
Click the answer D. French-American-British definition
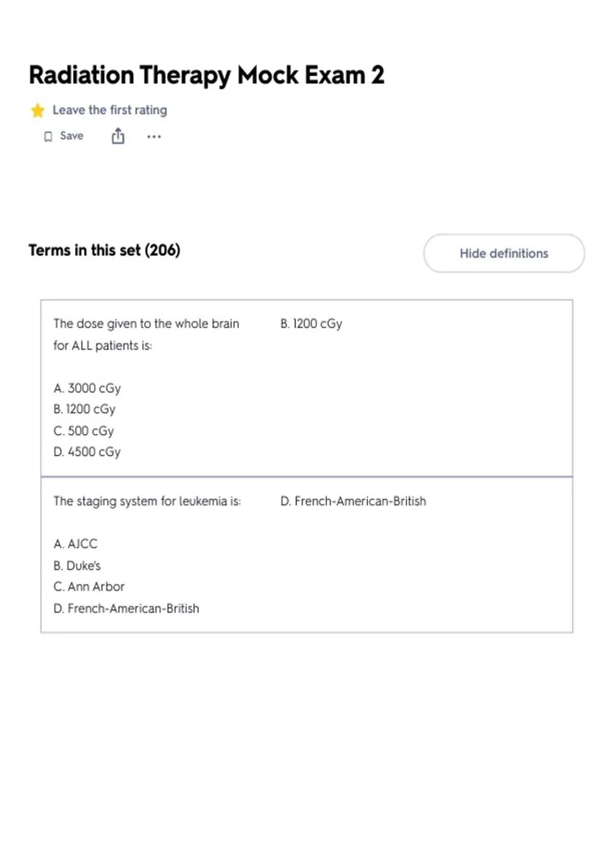[x=353, y=501]
